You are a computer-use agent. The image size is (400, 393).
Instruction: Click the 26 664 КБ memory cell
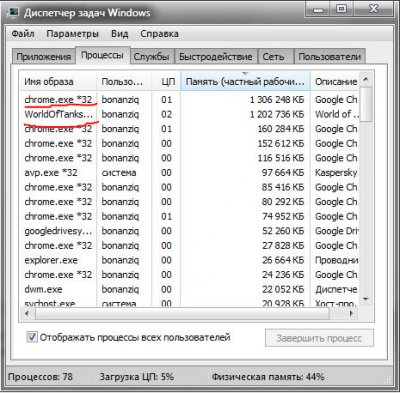coord(283,260)
